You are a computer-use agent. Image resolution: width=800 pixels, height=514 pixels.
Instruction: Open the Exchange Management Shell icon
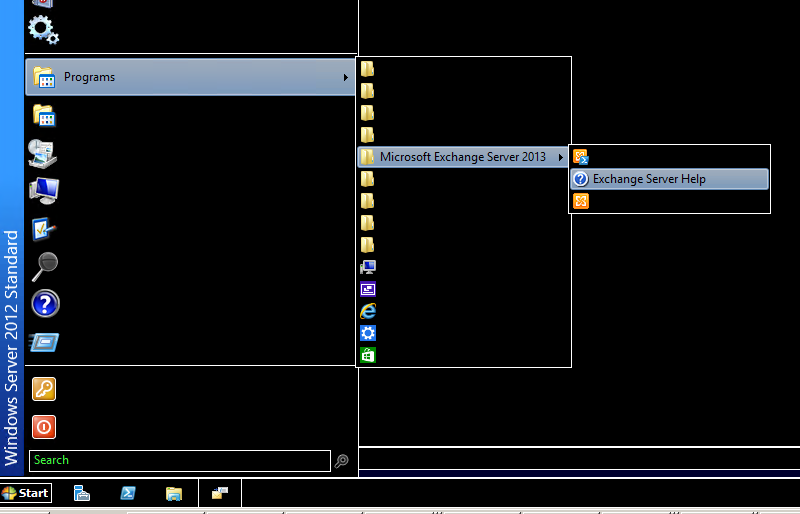(x=580, y=157)
